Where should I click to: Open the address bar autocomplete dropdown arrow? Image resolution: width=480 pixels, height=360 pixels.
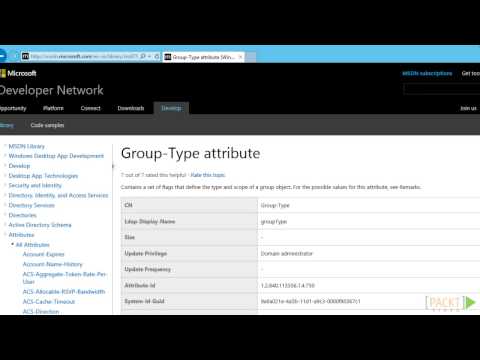[149, 56]
